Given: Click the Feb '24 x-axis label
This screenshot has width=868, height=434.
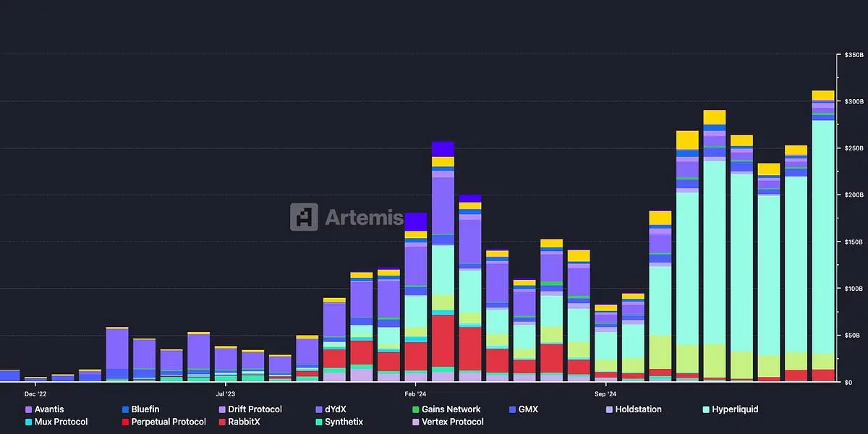Looking at the screenshot, I should point(415,394).
